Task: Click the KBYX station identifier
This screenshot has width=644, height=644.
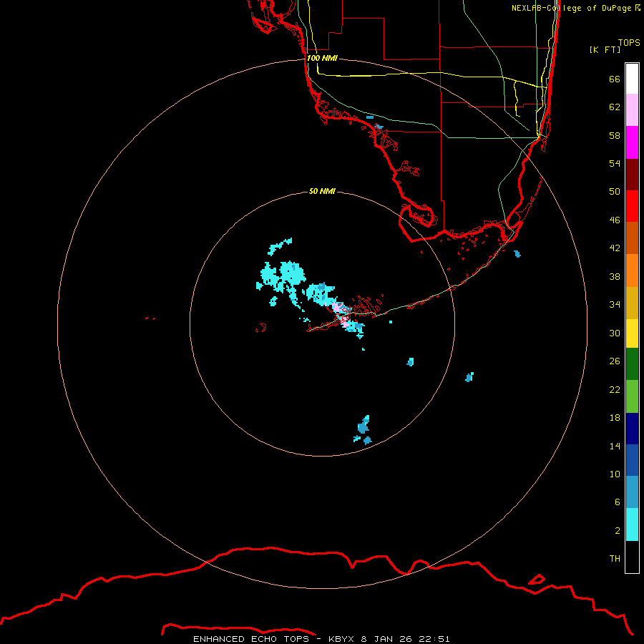Action: (341, 639)
